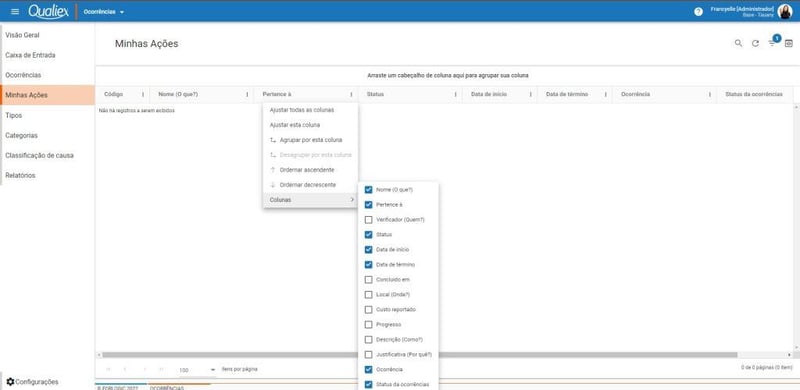The height and width of the screenshot is (390, 800).
Task: Expand the Colunas submenu
Action: tap(310, 200)
